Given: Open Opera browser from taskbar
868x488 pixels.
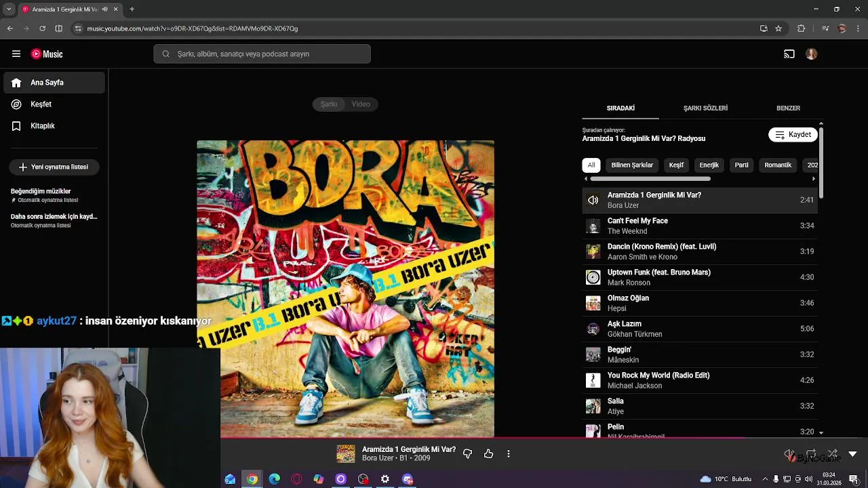Looking at the screenshot, I should coord(296,479).
